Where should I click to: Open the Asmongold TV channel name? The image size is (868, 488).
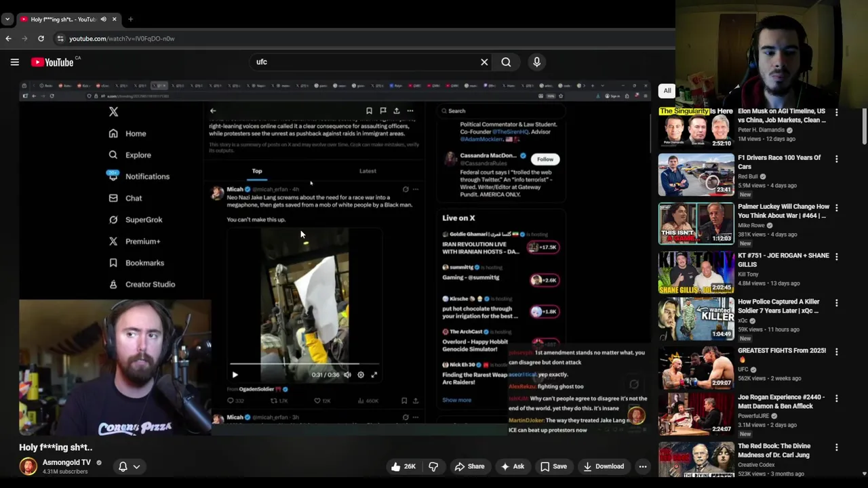coord(66,462)
